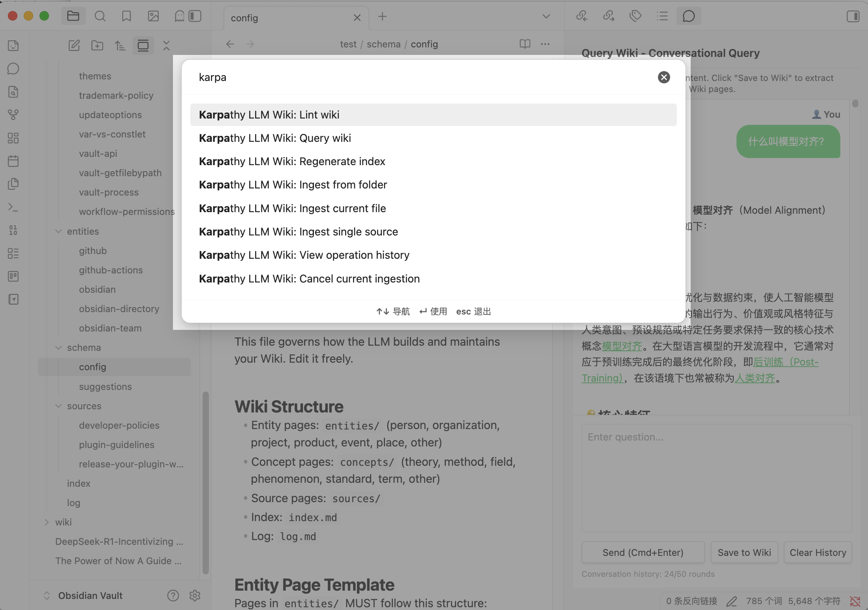
Task: Select the chat bubble tab in right sidebar
Action: click(689, 16)
